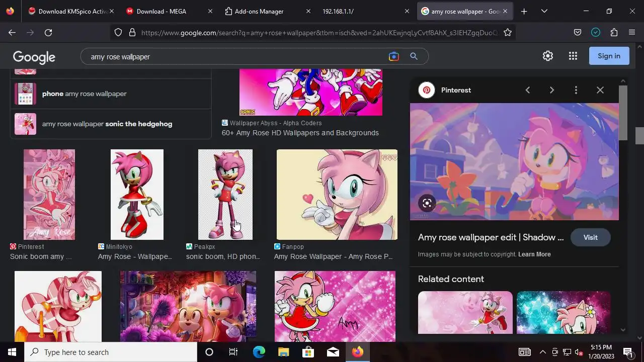Click the Lens icon on preview image

pyautogui.click(x=427, y=203)
